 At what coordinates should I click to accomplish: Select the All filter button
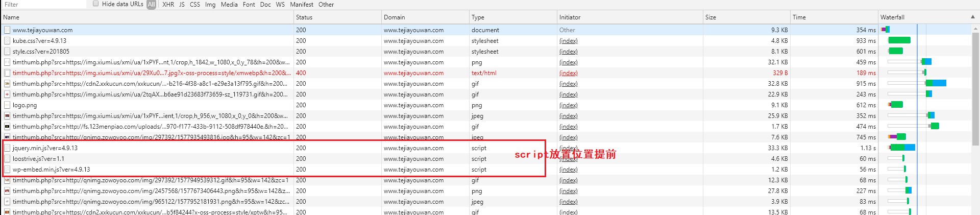pos(151,5)
